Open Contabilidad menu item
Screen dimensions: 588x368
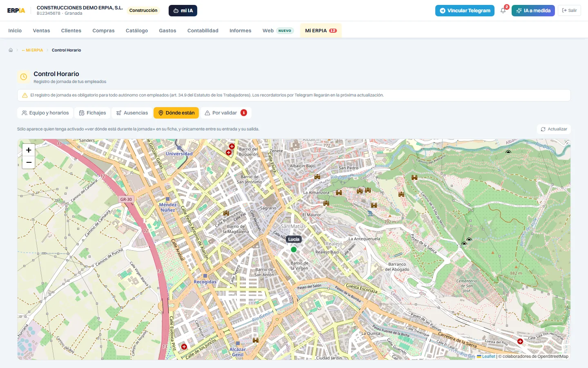[203, 31]
